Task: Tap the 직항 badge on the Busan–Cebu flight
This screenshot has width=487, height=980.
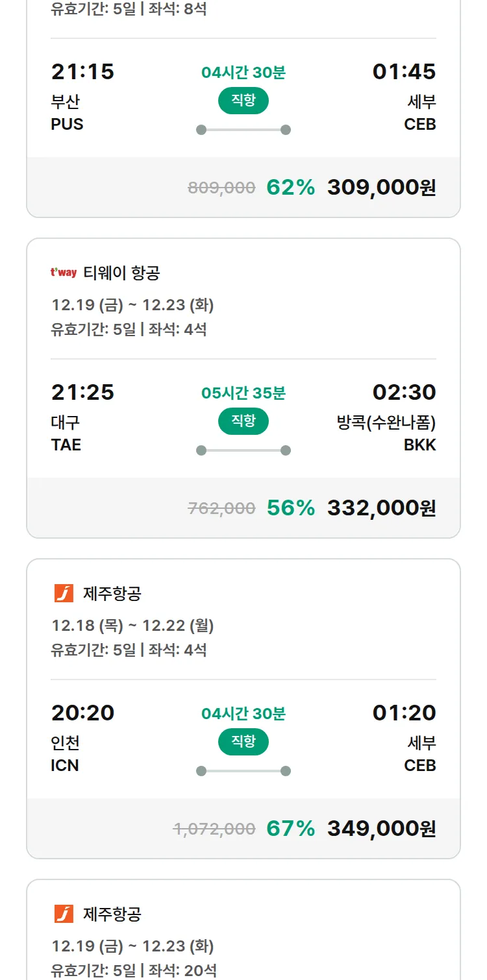Action: pyautogui.click(x=243, y=101)
